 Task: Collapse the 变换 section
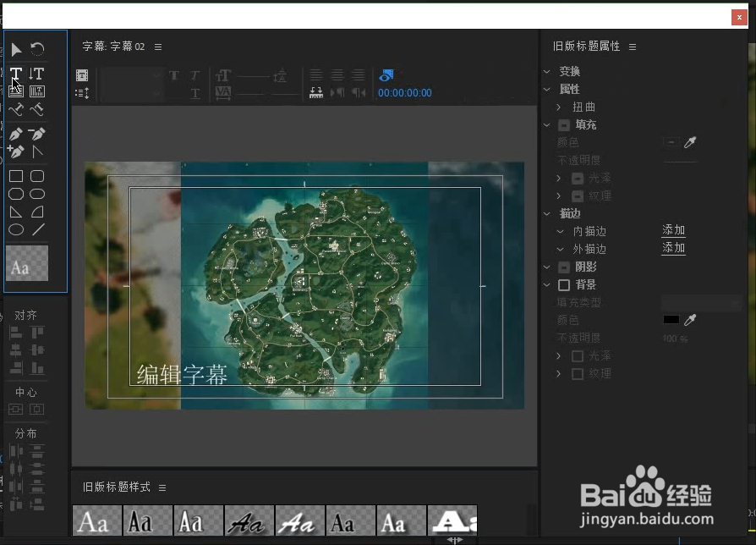(547, 71)
